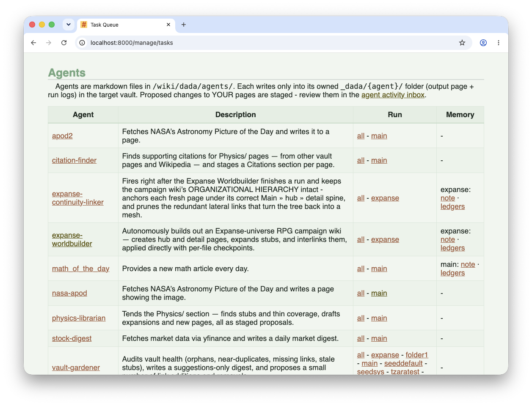Open math_of_the_day memory ledgers
This screenshot has width=532, height=406.
click(452, 273)
